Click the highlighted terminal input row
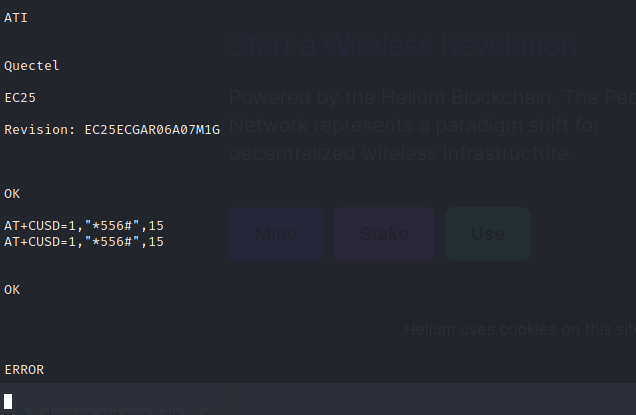The height and width of the screenshot is (415, 636). 320,400
